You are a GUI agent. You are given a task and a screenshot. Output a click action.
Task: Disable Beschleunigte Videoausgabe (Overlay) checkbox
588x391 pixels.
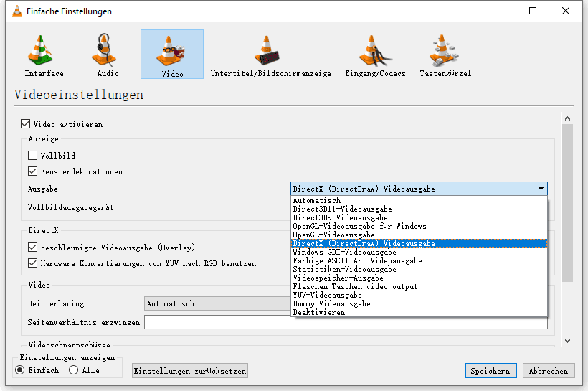(x=32, y=248)
